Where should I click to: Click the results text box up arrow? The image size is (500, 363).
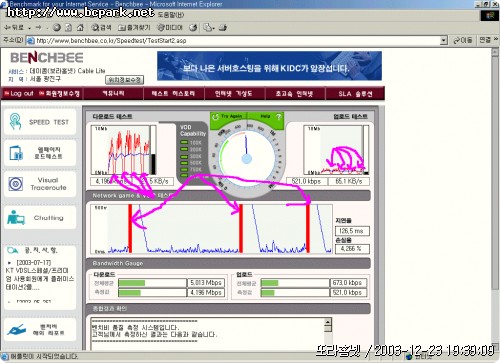coord(328,322)
